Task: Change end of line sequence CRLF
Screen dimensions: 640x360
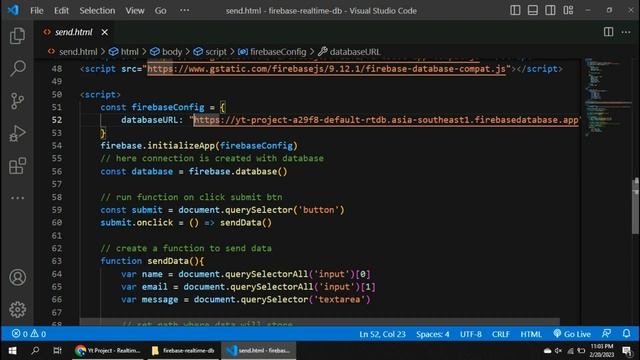Action: [x=500, y=334]
